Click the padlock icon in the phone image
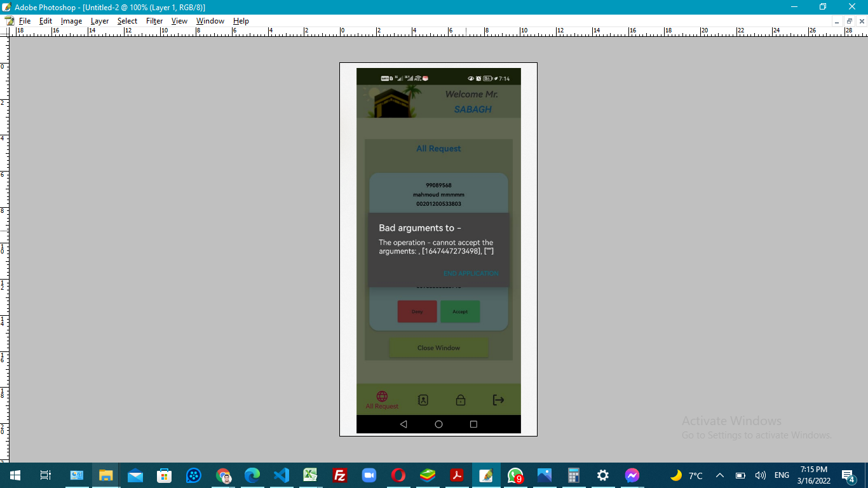The image size is (868, 488). coord(461,400)
